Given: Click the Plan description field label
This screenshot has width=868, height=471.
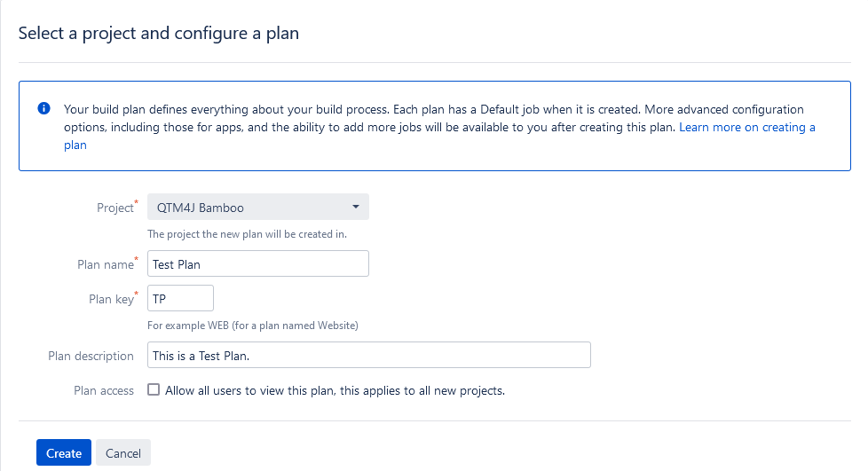Looking at the screenshot, I should tap(91, 357).
